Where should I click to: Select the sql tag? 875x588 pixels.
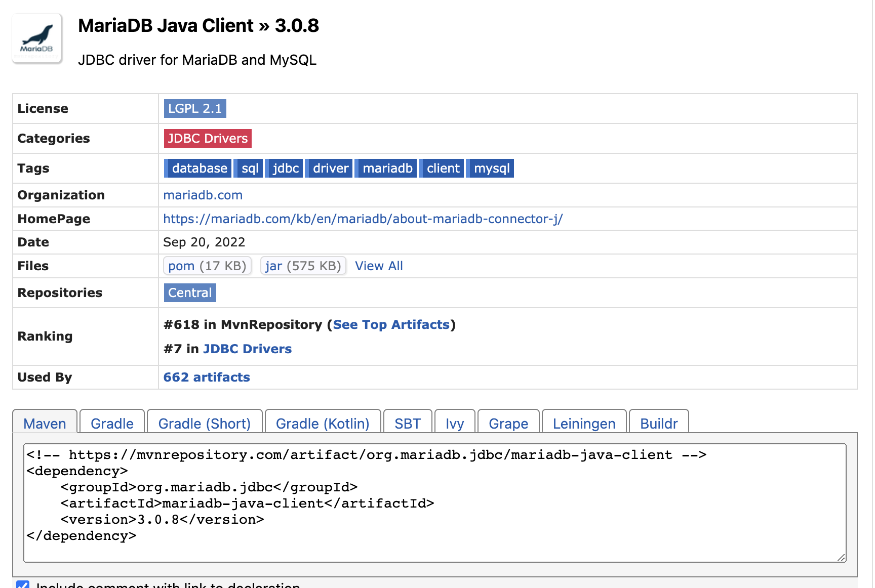pos(249,168)
